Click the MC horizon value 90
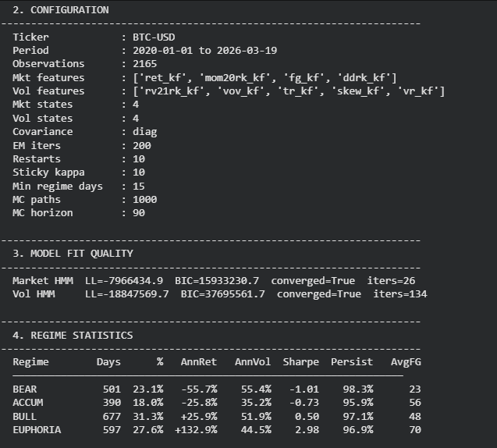This screenshot has height=448, width=497. click(x=139, y=213)
